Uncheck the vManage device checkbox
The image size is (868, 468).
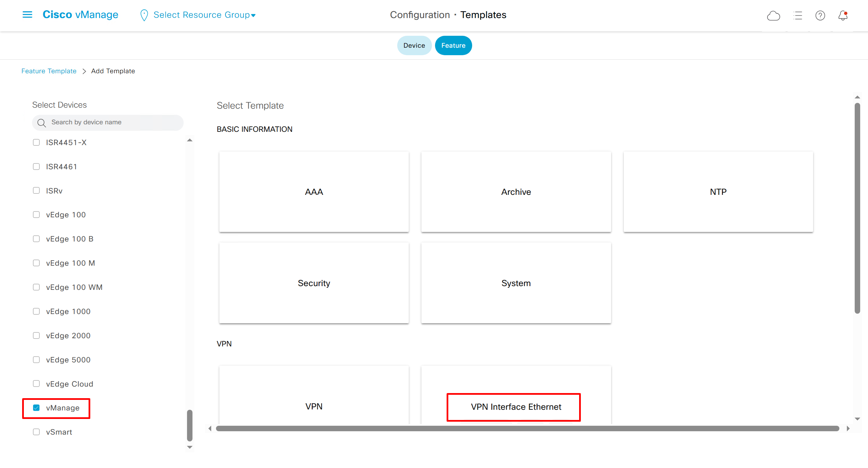(36, 408)
